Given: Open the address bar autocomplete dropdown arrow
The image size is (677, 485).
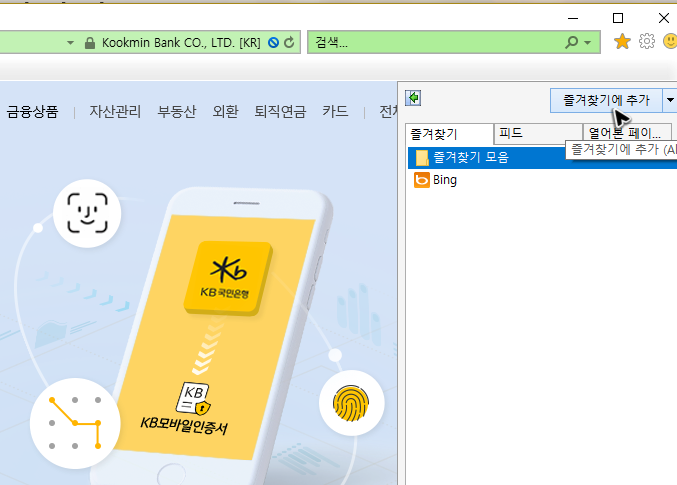Looking at the screenshot, I should (70, 43).
